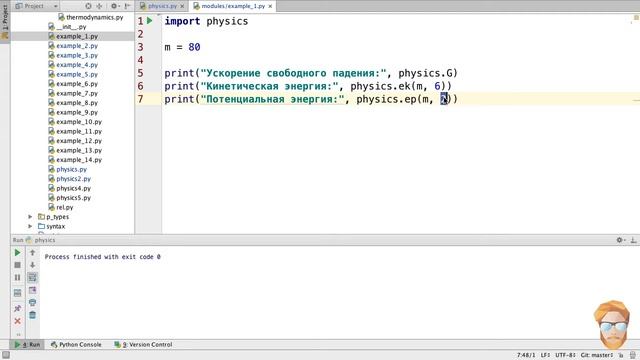Pin the Run tab with the pin icon

[17, 308]
